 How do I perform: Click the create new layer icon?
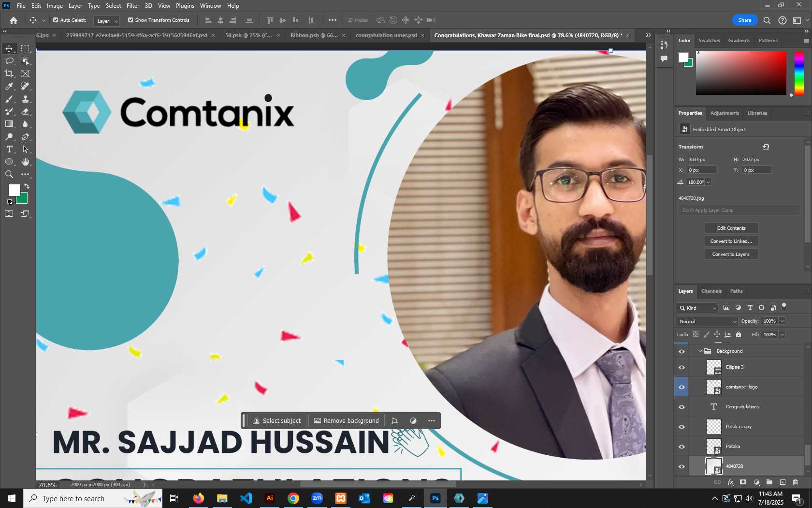pyautogui.click(x=783, y=482)
